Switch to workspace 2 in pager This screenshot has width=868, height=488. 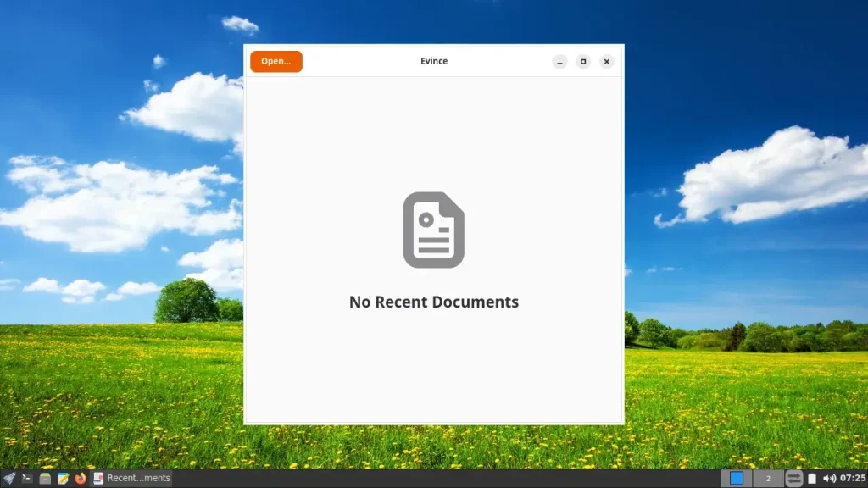pyautogui.click(x=768, y=478)
